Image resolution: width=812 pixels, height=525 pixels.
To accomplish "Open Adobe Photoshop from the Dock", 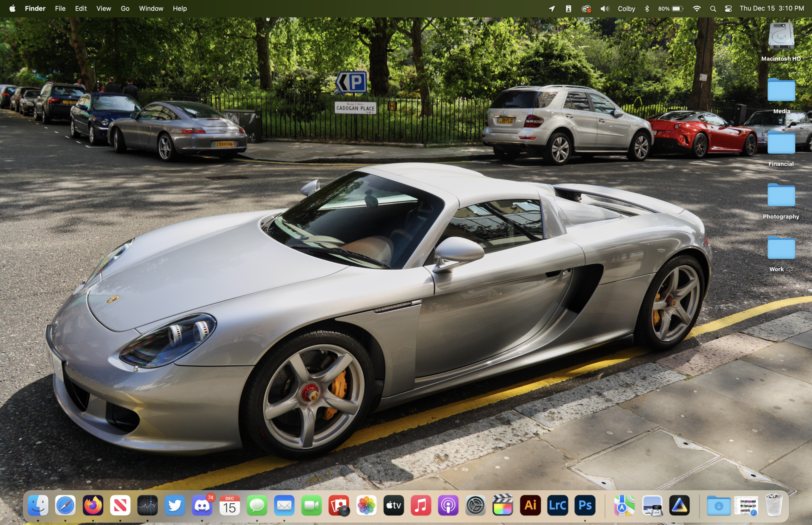I will point(585,506).
